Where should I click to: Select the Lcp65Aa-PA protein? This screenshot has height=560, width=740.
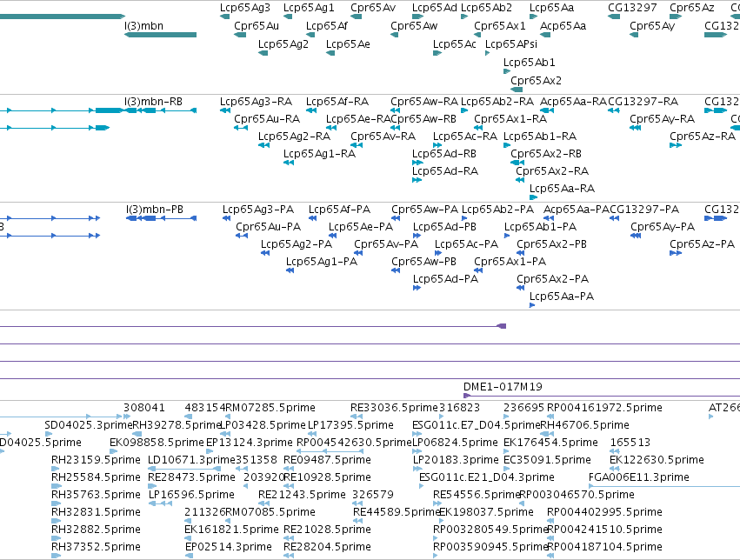[562, 297]
